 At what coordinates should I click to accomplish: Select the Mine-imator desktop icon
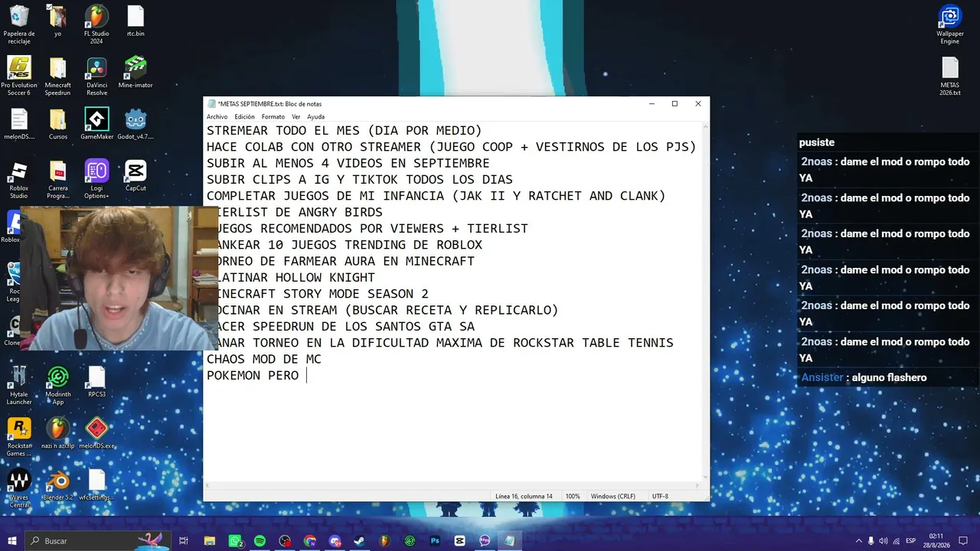[x=136, y=72]
